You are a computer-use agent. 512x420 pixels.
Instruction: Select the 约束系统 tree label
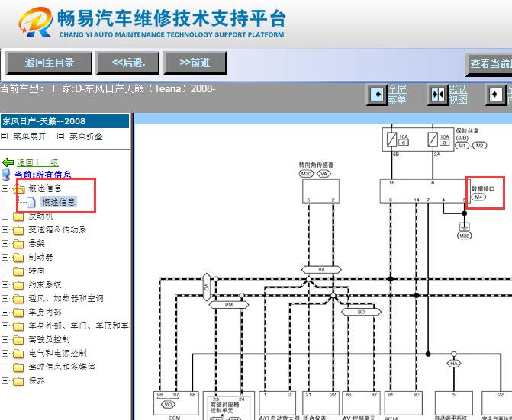click(x=45, y=284)
